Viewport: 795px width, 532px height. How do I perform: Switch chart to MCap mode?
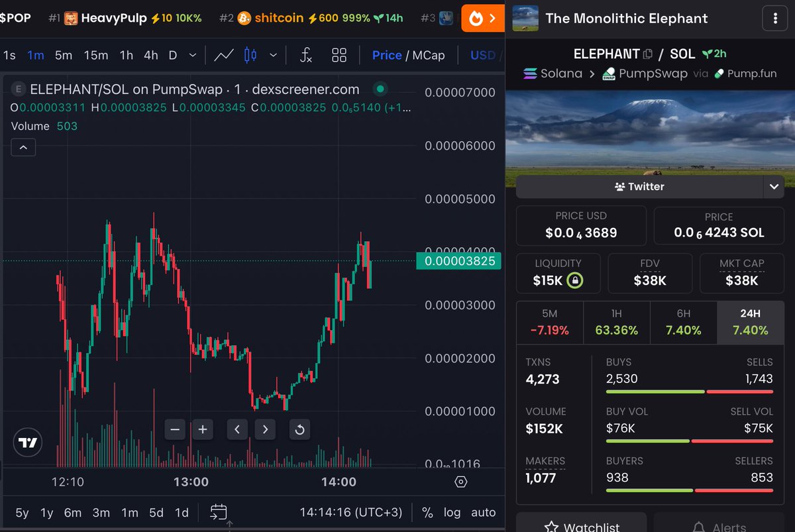click(x=429, y=55)
